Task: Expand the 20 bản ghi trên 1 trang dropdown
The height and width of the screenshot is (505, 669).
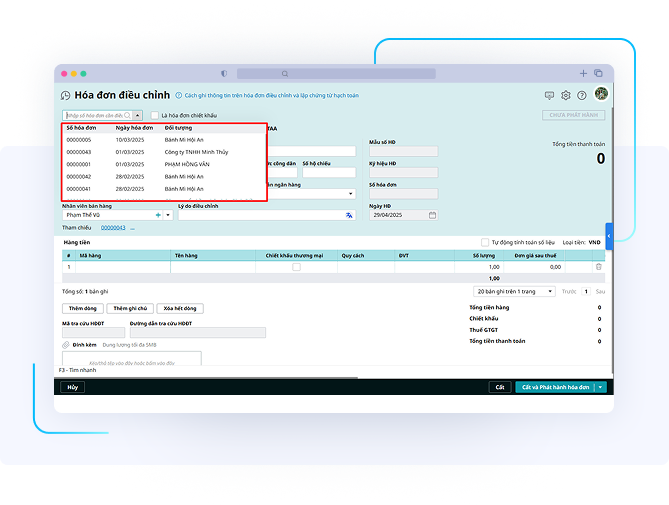Action: (514, 292)
